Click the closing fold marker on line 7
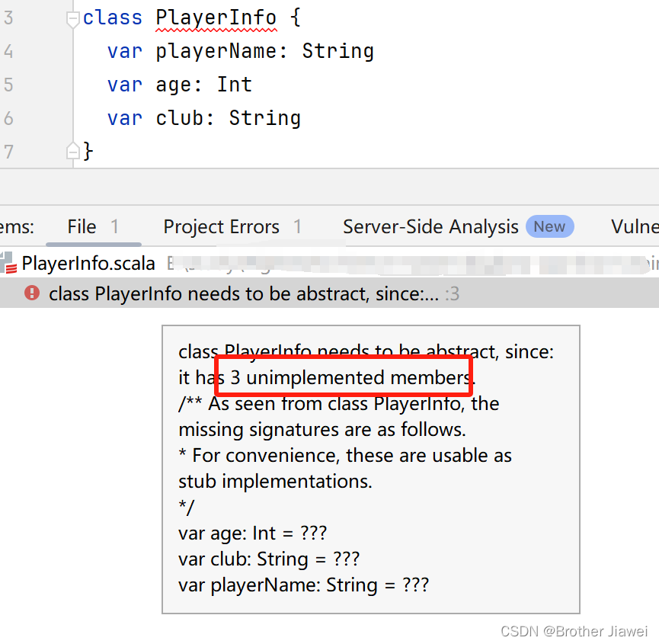659x644 pixels. (x=72, y=151)
